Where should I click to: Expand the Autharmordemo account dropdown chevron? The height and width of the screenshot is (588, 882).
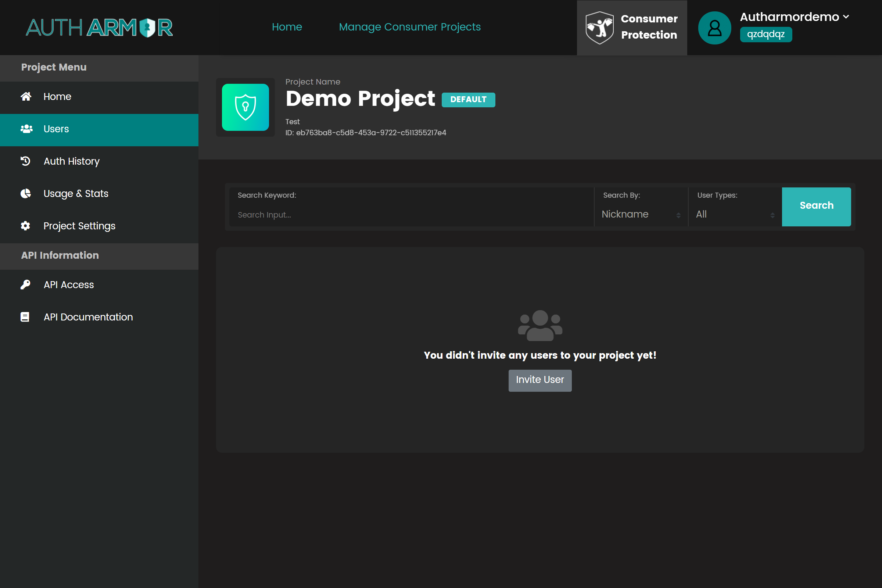(846, 17)
